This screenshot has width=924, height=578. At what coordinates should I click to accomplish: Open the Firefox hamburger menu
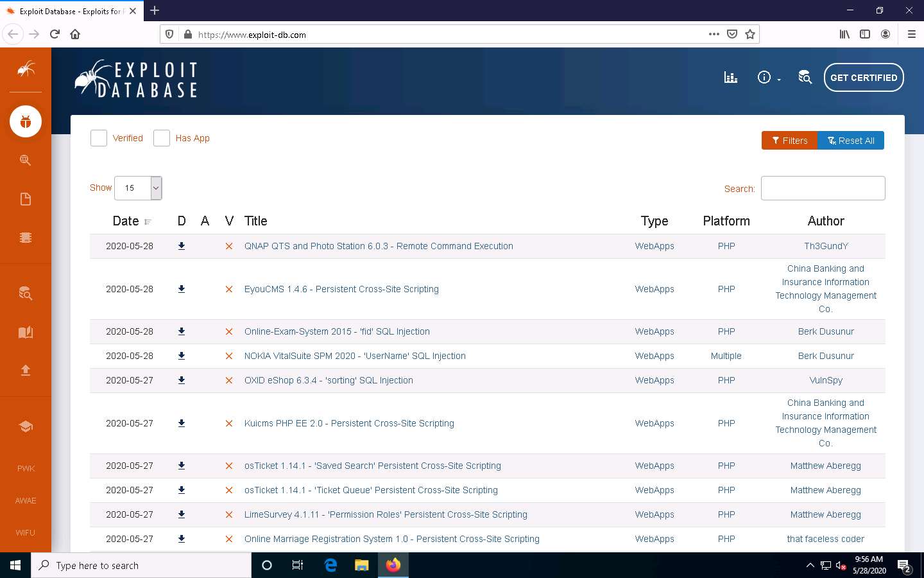tap(911, 34)
